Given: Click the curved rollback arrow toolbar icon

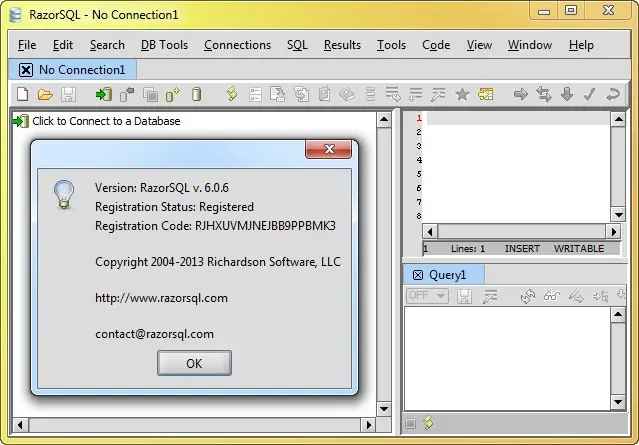Looking at the screenshot, I should click(x=613, y=94).
